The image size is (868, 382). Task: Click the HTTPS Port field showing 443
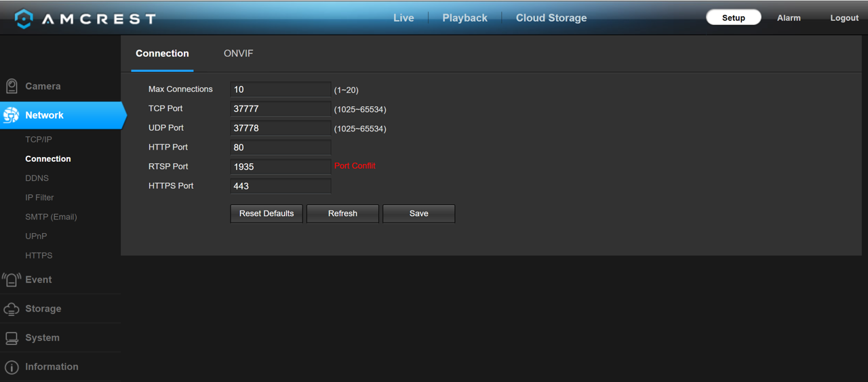click(281, 186)
